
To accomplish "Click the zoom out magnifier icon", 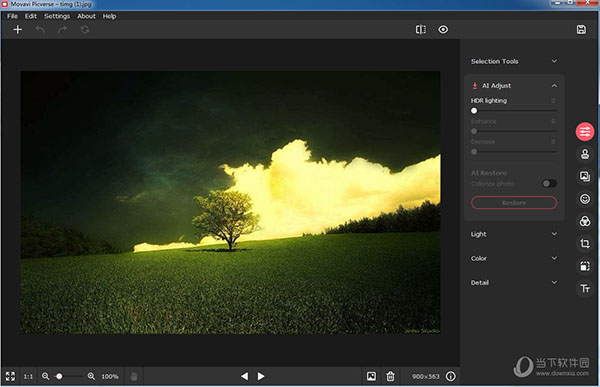I will click(x=46, y=376).
